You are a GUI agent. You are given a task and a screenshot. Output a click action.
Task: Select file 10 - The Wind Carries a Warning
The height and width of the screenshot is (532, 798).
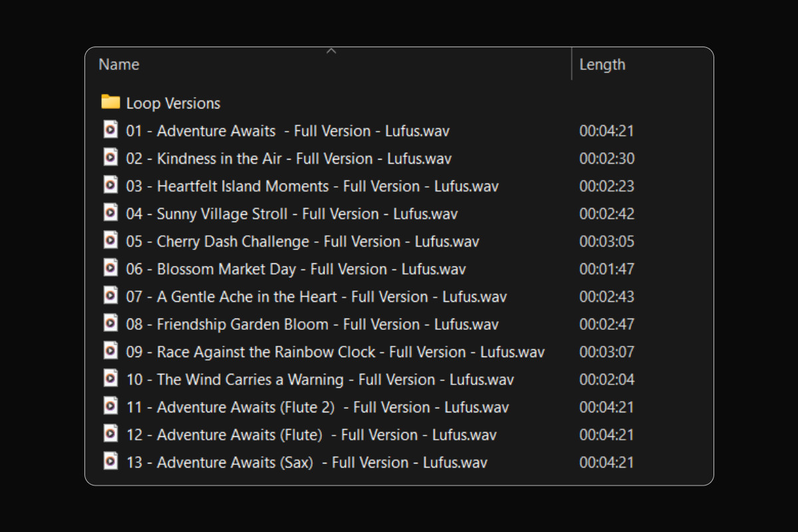click(x=321, y=380)
